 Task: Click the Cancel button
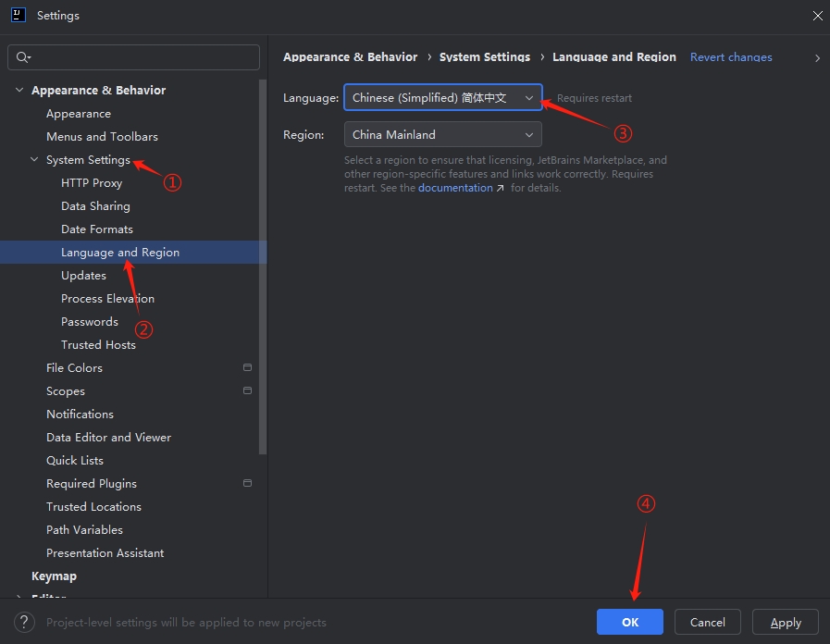point(708,623)
